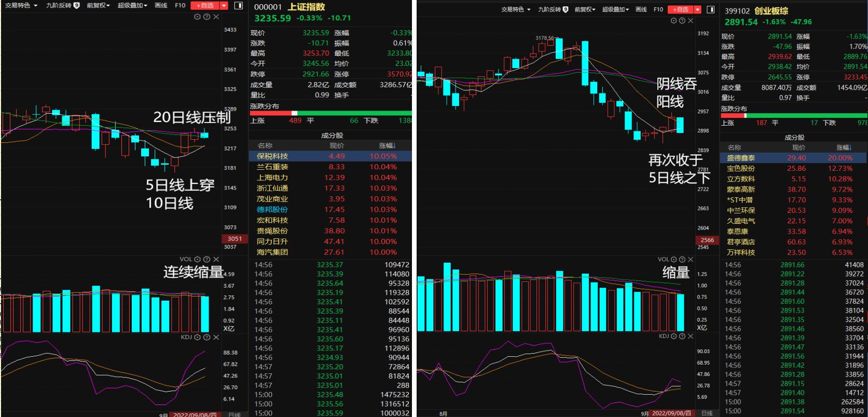
Task: Expand 超级叠加 dropdown in ChiNext toolbar
Action: [x=615, y=9]
